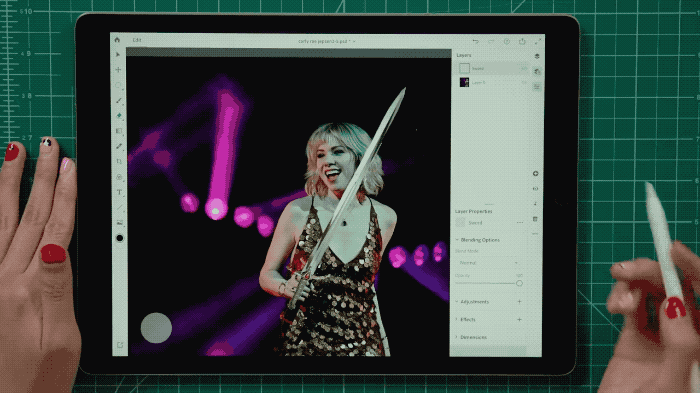Delete the selected layer with trash icon
Image resolution: width=700 pixels, height=393 pixels.
point(535,219)
